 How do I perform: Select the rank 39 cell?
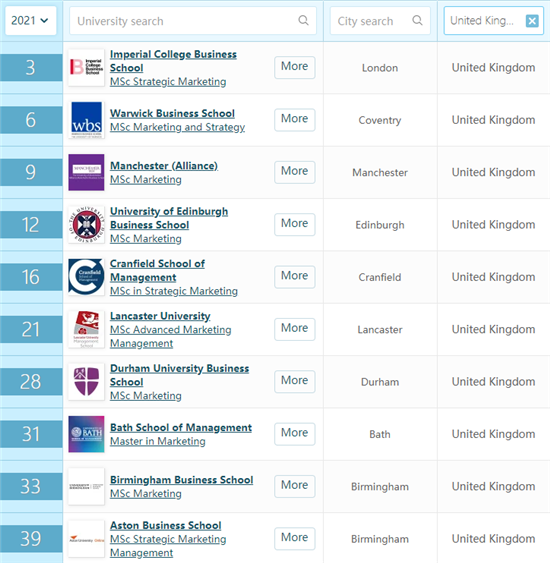[x=31, y=539]
